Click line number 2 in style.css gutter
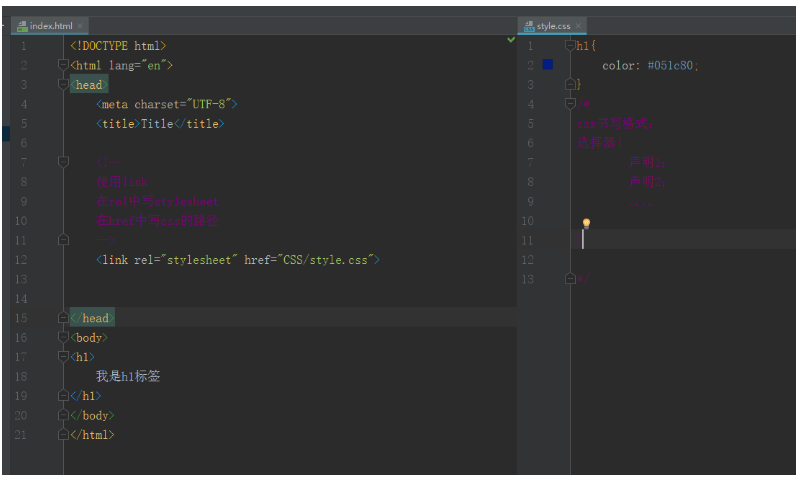The width and height of the screenshot is (798, 482). click(x=530, y=65)
